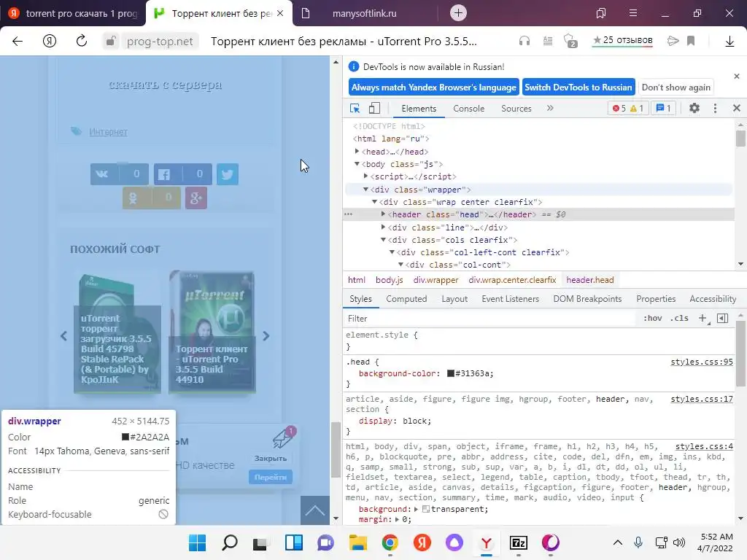The width and height of the screenshot is (747, 560).
Task: Expand the head node in DOM tree
Action: (x=357, y=152)
